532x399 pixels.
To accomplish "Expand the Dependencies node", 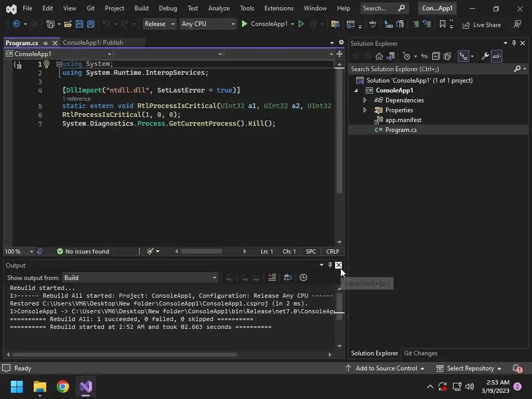I will (365, 100).
